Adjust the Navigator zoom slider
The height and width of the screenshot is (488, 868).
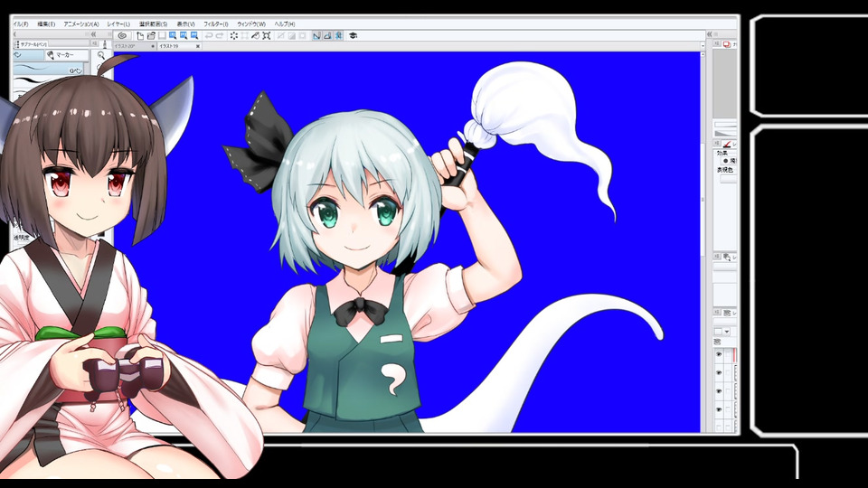click(724, 126)
